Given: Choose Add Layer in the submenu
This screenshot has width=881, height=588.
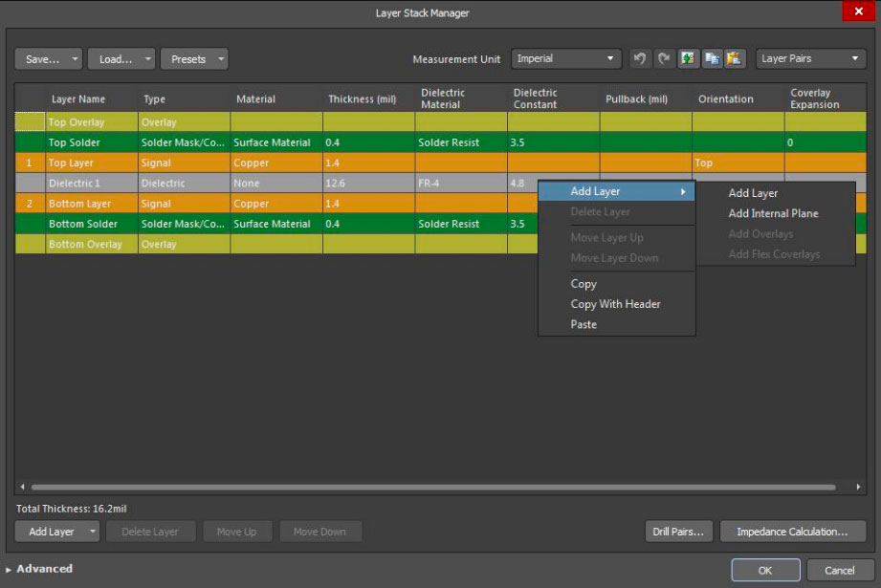Looking at the screenshot, I should click(x=753, y=193).
